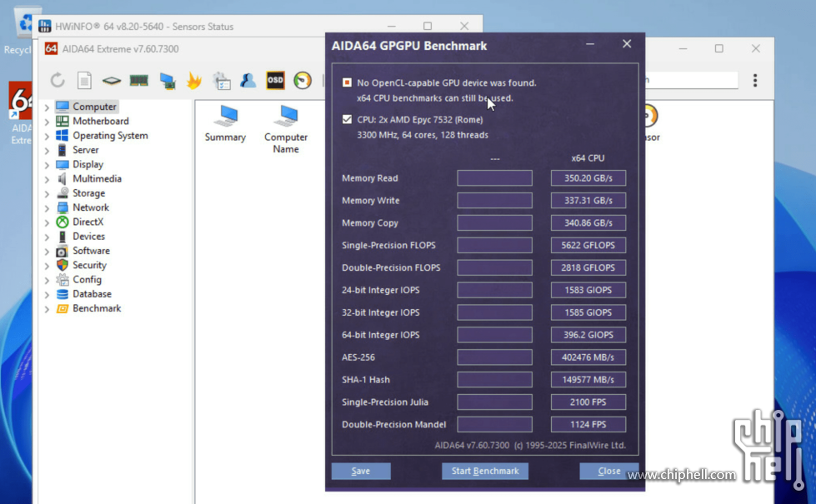
Task: Minimize the AIDA64 GPGPU Benchmark dialog
Action: (x=590, y=45)
